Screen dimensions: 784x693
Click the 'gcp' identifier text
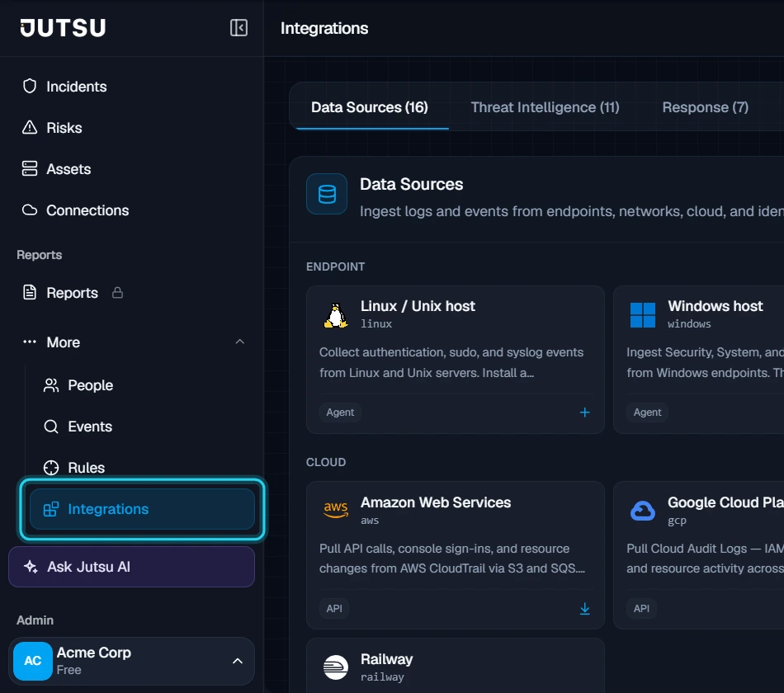point(677,521)
